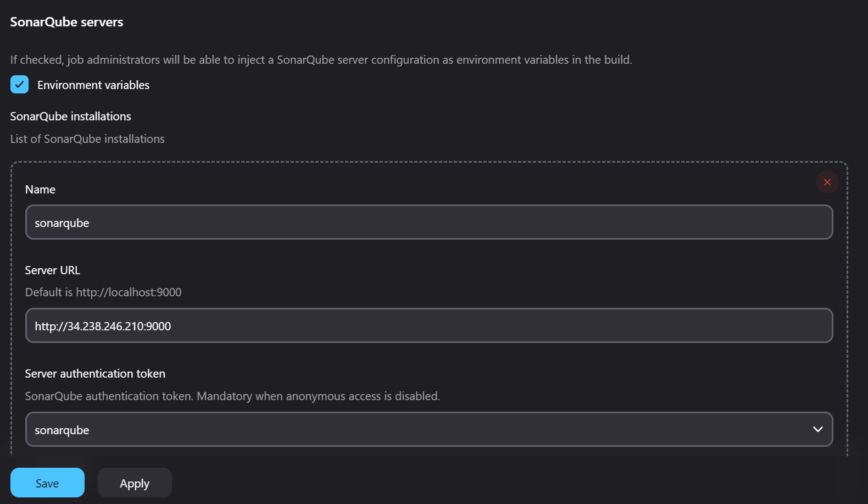Click the Default is http://localhost:9000 hint text

pyautogui.click(x=103, y=292)
